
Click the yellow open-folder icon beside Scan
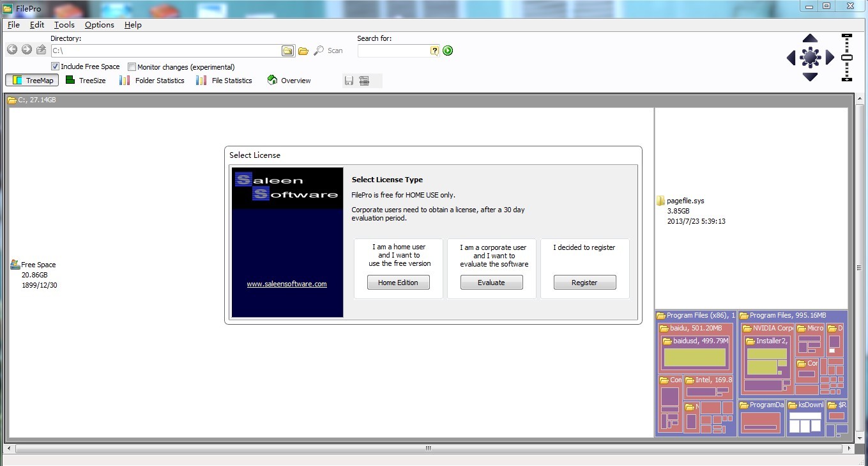pos(303,50)
